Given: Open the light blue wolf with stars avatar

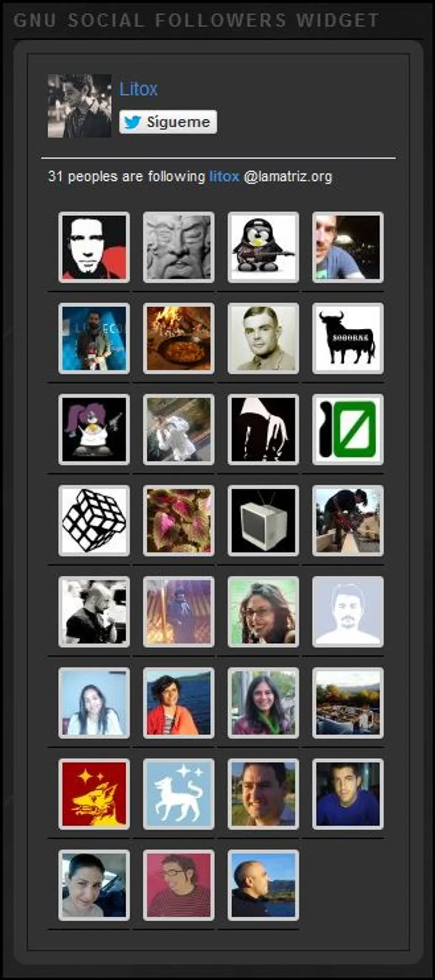Looking at the screenshot, I should coord(178,794).
